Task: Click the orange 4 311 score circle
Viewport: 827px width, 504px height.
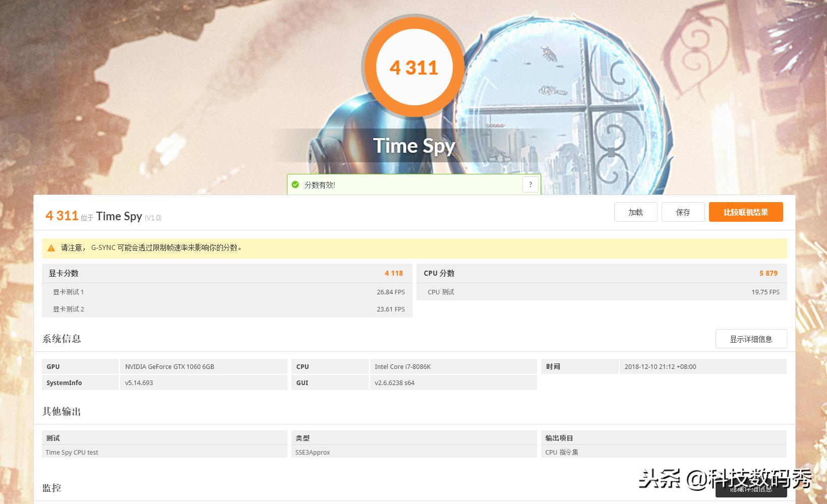Action: click(x=413, y=67)
